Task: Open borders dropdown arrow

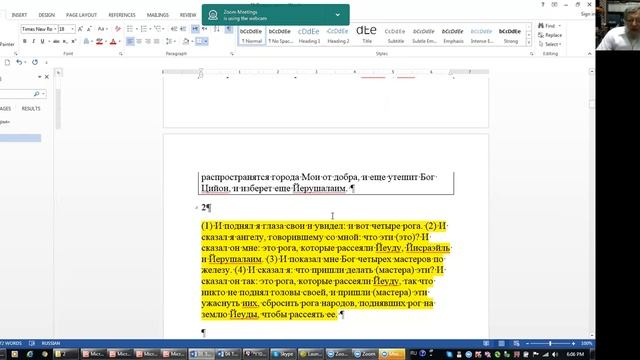Action: click(205, 41)
